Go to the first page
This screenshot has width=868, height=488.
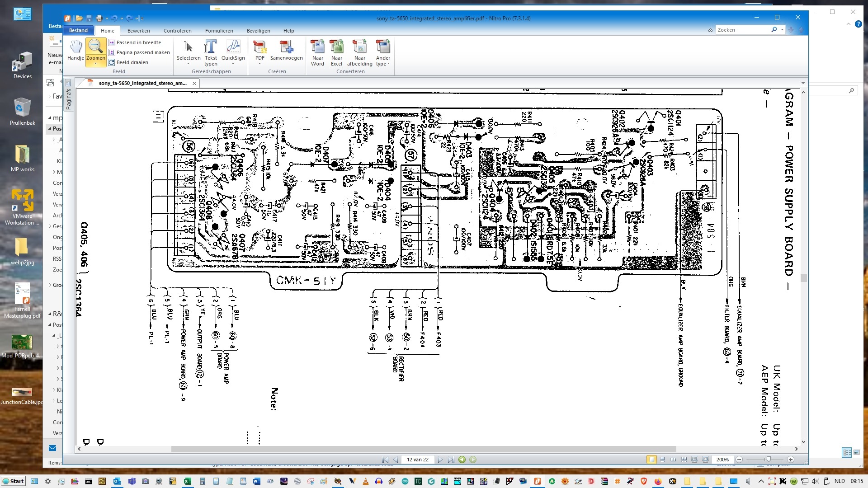(385, 460)
